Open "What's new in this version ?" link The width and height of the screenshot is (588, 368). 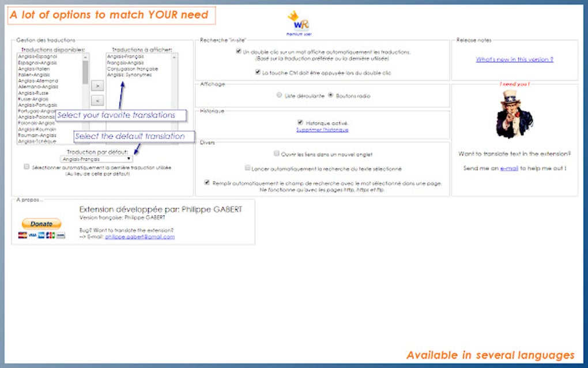[x=515, y=59]
